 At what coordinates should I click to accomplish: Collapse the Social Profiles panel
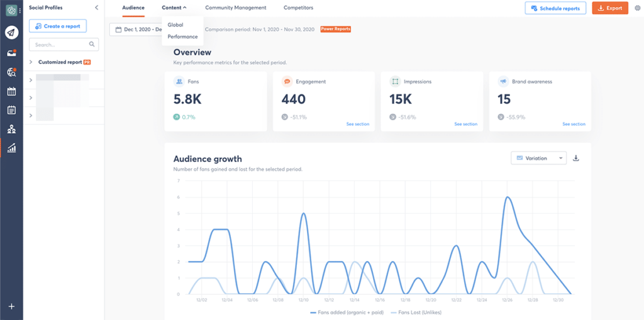coord(96,8)
